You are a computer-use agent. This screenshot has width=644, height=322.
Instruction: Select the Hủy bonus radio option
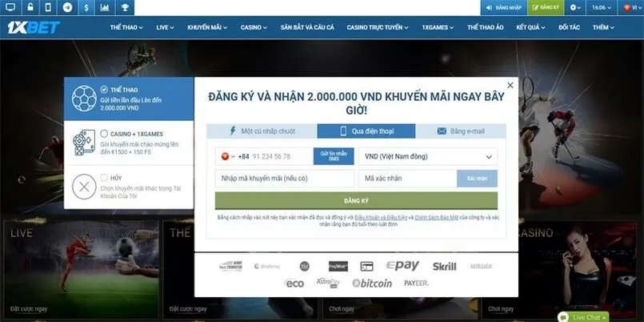[x=104, y=178]
